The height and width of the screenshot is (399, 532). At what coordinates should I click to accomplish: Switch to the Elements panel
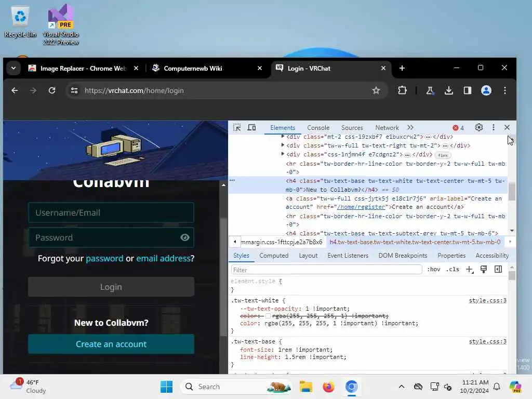283,128
